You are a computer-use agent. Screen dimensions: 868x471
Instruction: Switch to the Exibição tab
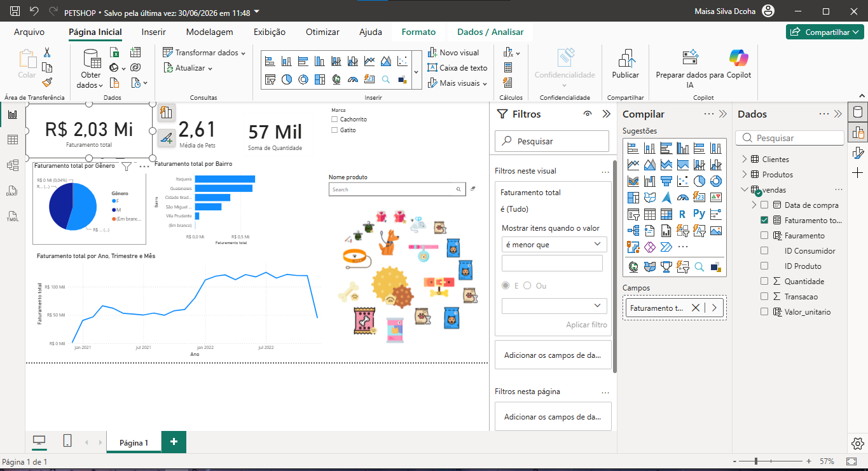click(x=270, y=32)
